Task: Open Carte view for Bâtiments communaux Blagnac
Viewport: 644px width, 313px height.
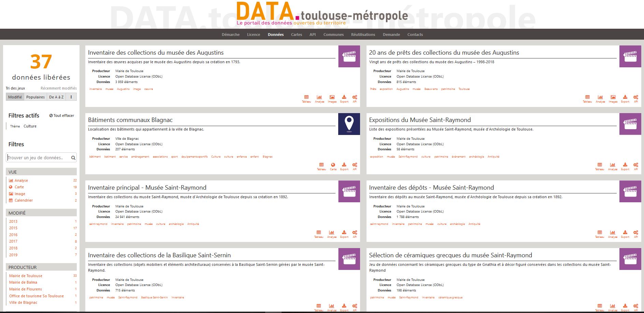Action: [x=333, y=166]
